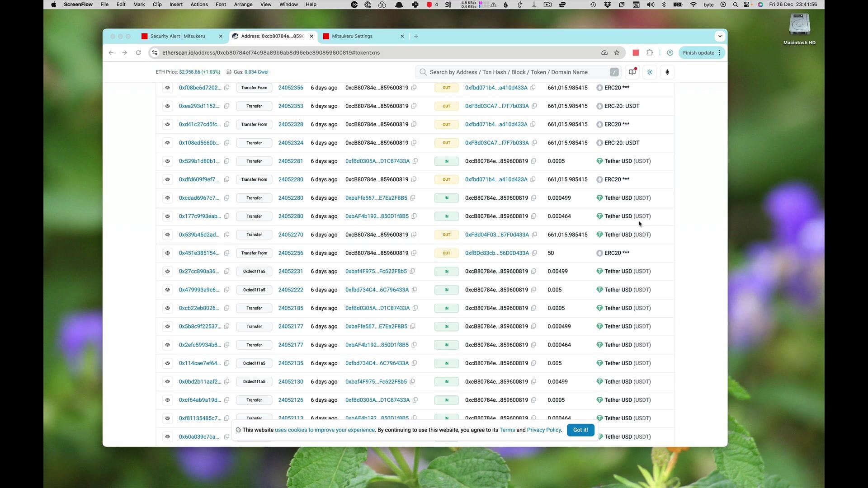The height and width of the screenshot is (488, 868).
Task: Open the Arrange menu in ScreenFlow
Action: [x=243, y=5]
